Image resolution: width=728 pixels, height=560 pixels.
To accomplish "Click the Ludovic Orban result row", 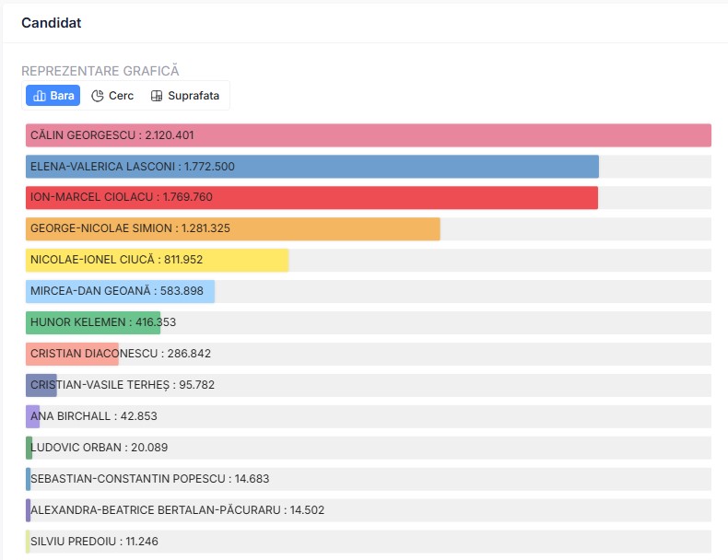I will coord(369,449).
